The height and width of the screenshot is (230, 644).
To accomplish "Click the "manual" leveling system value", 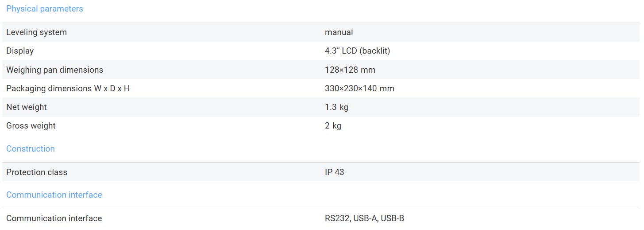I will tap(339, 32).
